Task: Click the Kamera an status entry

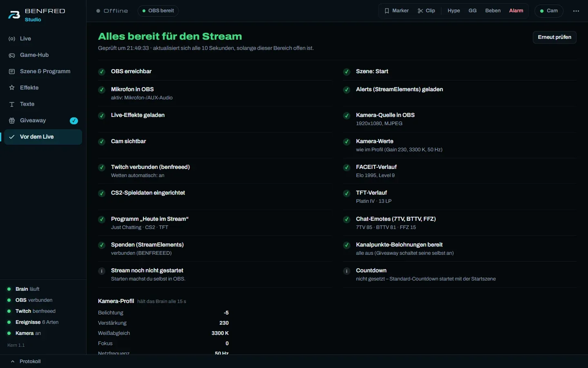Action: pyautogui.click(x=24, y=333)
